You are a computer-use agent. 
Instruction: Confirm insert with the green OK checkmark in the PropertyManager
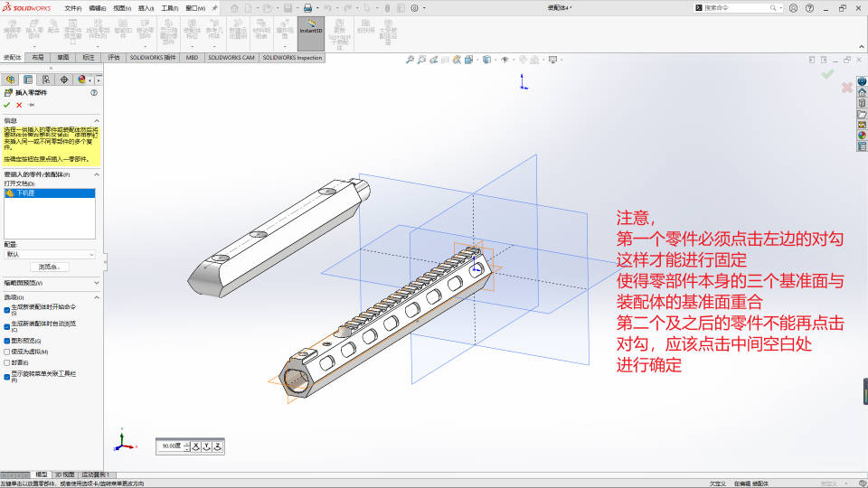tap(6, 105)
